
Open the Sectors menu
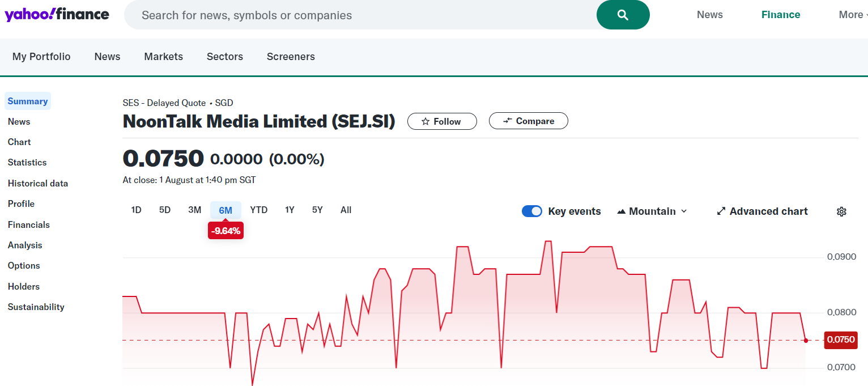coord(225,57)
